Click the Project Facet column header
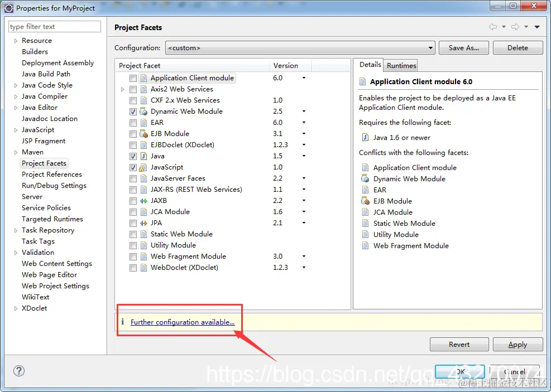551x392 pixels. (193, 66)
